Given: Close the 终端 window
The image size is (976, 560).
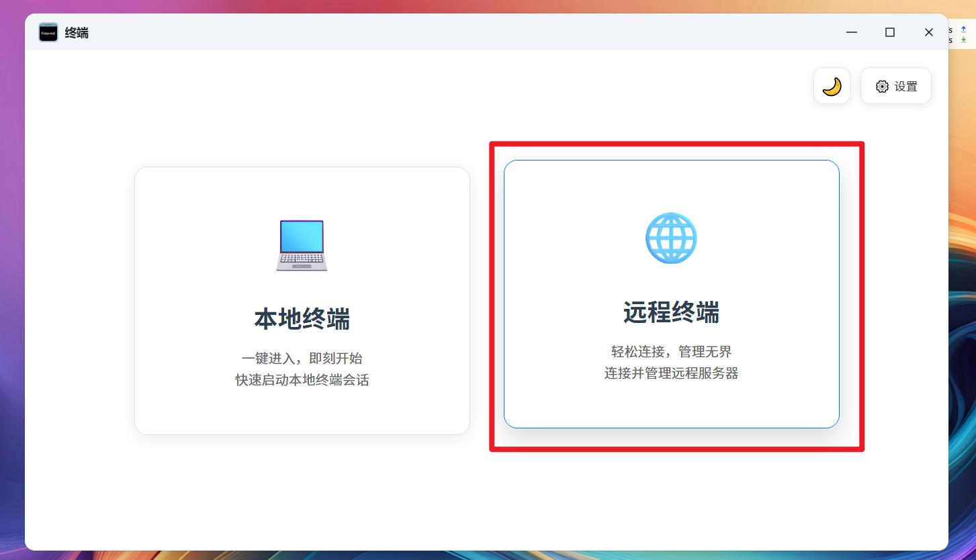Looking at the screenshot, I should 929,32.
